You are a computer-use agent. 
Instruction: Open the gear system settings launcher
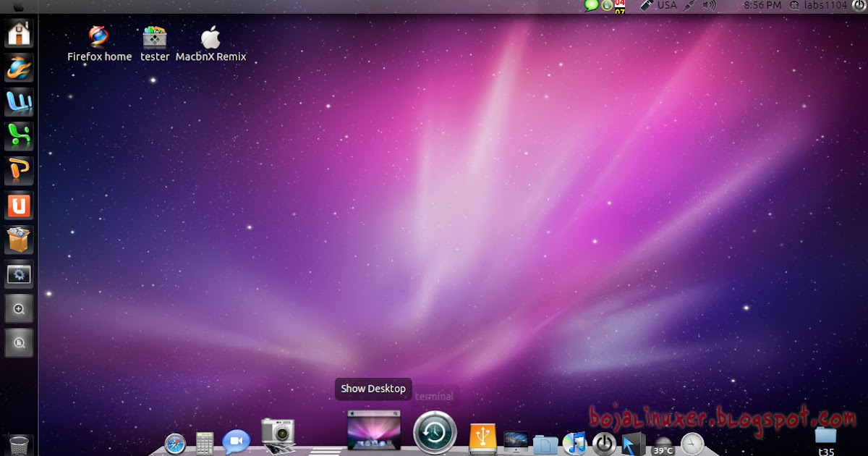(x=19, y=274)
